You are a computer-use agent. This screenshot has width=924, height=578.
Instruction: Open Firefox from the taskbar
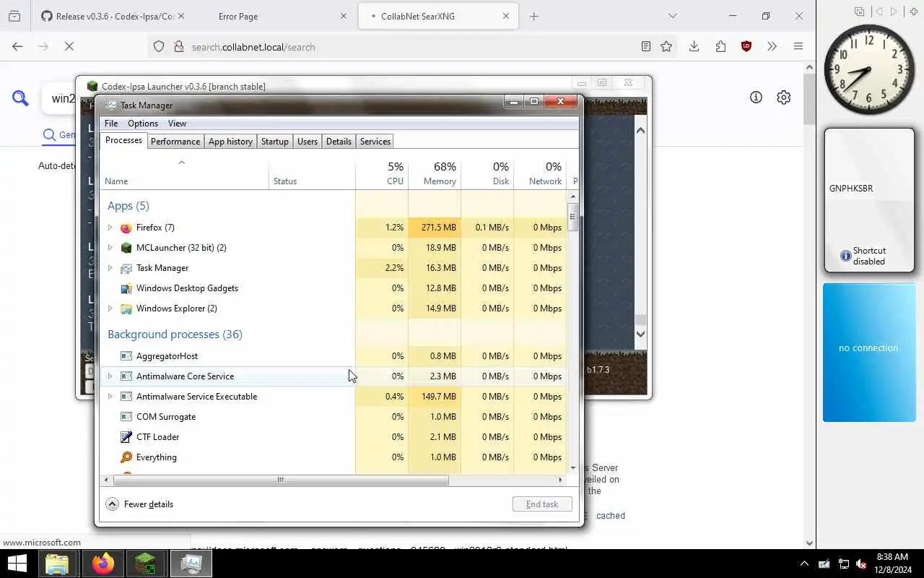[x=103, y=564]
